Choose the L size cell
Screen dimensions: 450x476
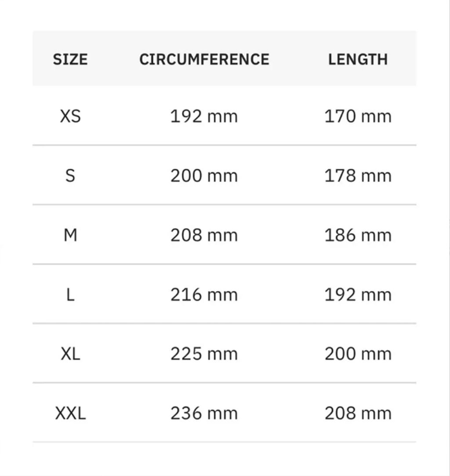pos(70,294)
